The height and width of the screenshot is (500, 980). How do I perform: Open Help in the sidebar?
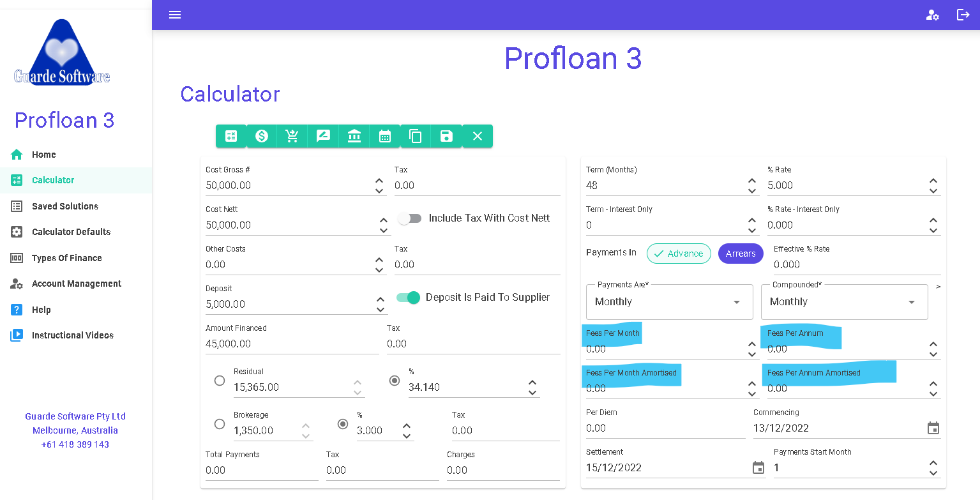pyautogui.click(x=76, y=310)
